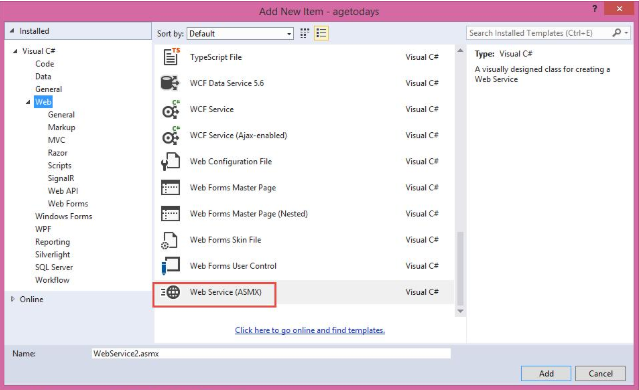Select the Web API category
639x390 pixels.
point(63,191)
